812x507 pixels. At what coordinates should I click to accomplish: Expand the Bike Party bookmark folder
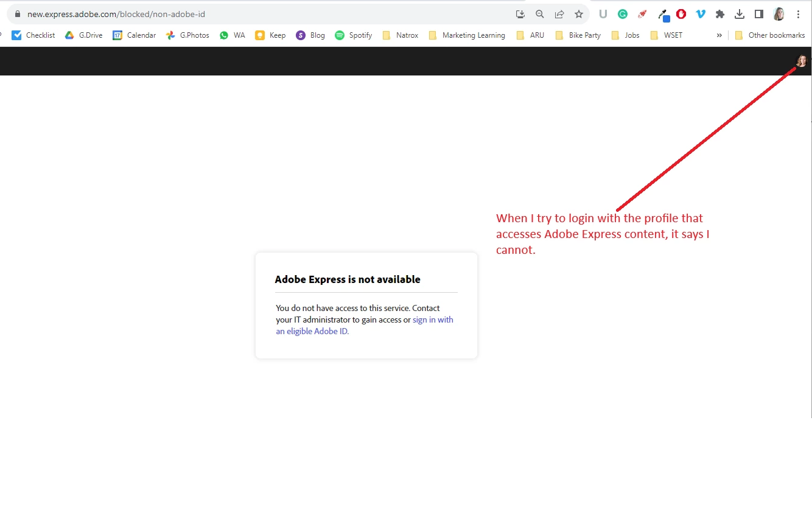coord(578,35)
